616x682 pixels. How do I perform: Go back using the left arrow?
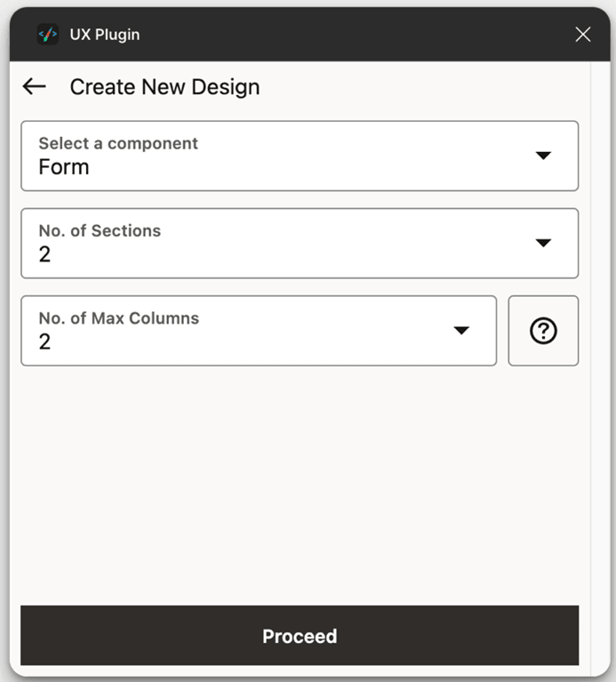34,86
